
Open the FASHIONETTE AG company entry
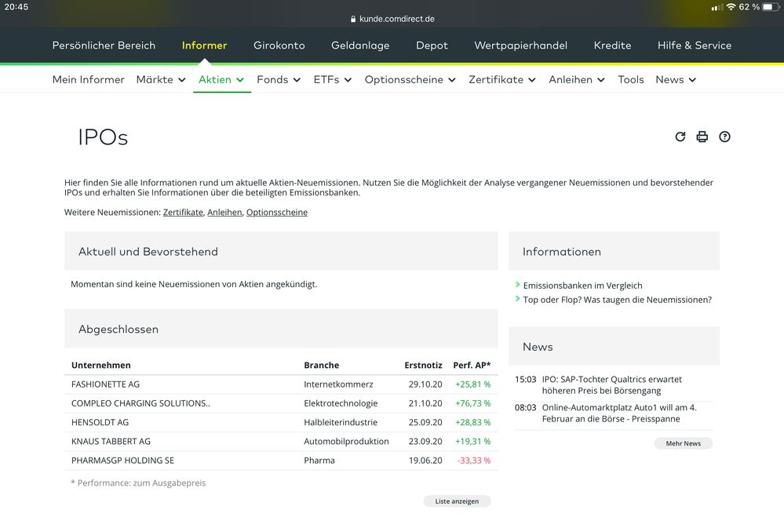pyautogui.click(x=105, y=384)
